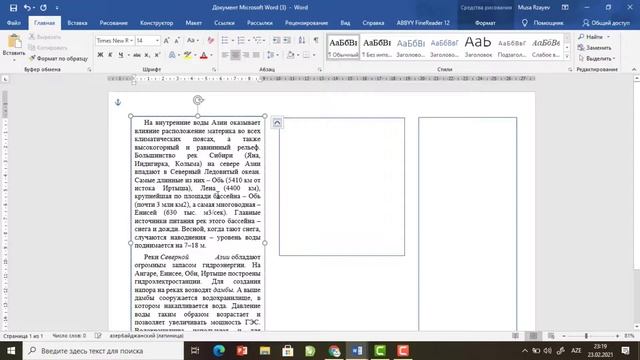Increase paragraph indent icon
Screen dimensions: 640x360
[287, 40]
